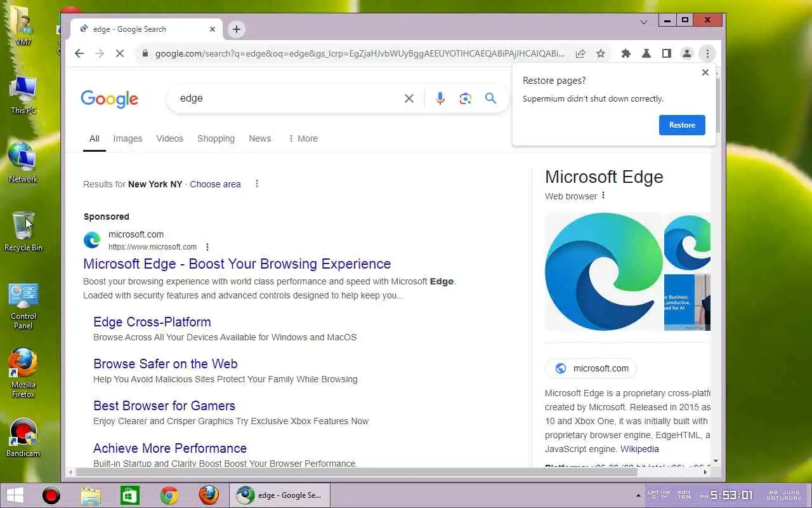Toggle the side panel icon
This screenshot has width=812, height=508.
[x=667, y=54]
